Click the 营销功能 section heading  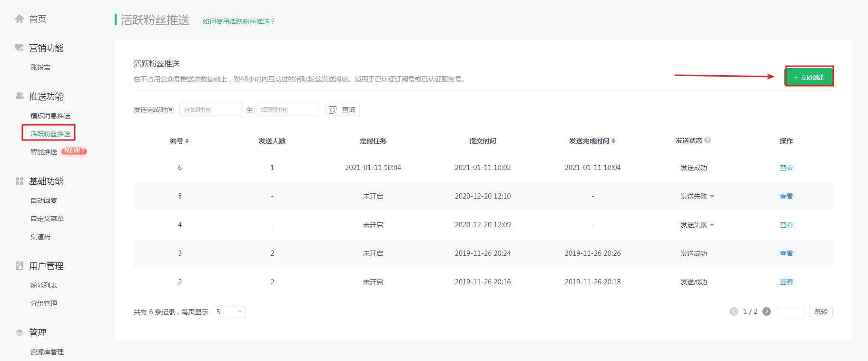pos(46,48)
